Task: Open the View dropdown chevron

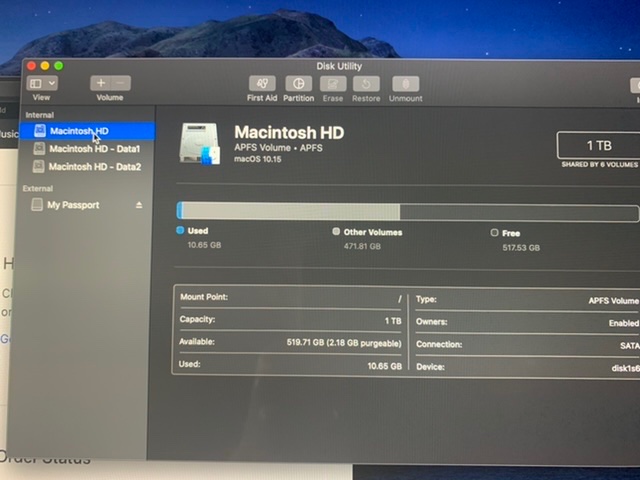Action: point(52,83)
